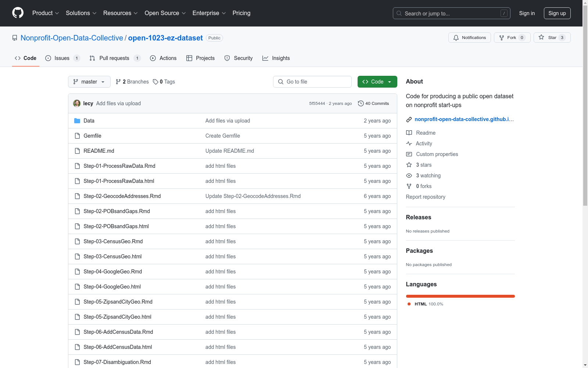
Task: Open Step-07-Disambiguation.Rmd file
Action: pos(117,362)
